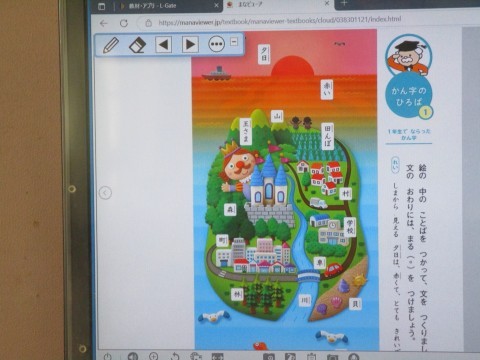The image size is (480, 360).
Task: Collapse the floating pen toolbar
Action: (234, 42)
